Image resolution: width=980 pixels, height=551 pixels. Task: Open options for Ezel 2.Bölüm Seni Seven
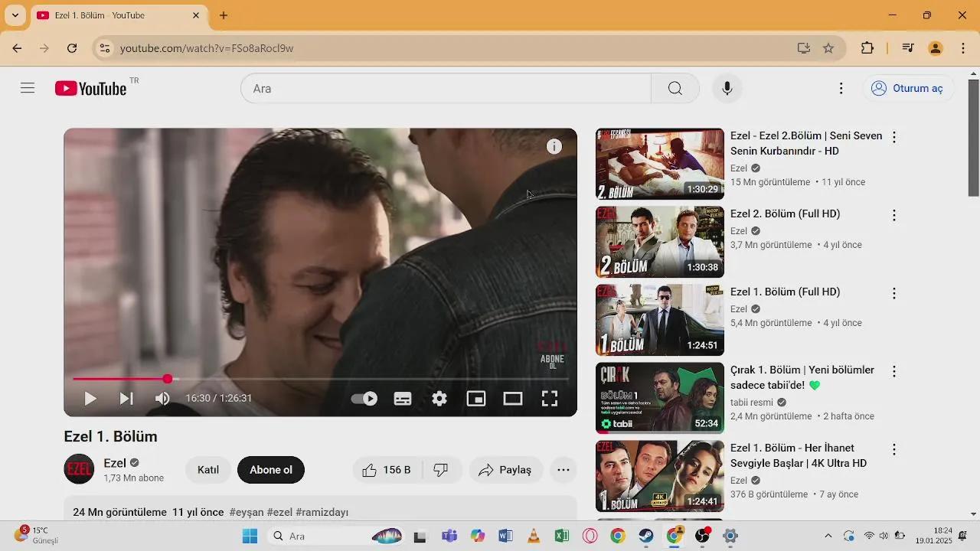(893, 138)
